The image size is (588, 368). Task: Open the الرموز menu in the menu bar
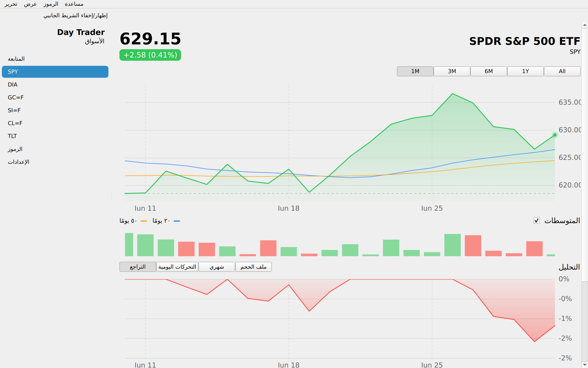pyautogui.click(x=51, y=4)
